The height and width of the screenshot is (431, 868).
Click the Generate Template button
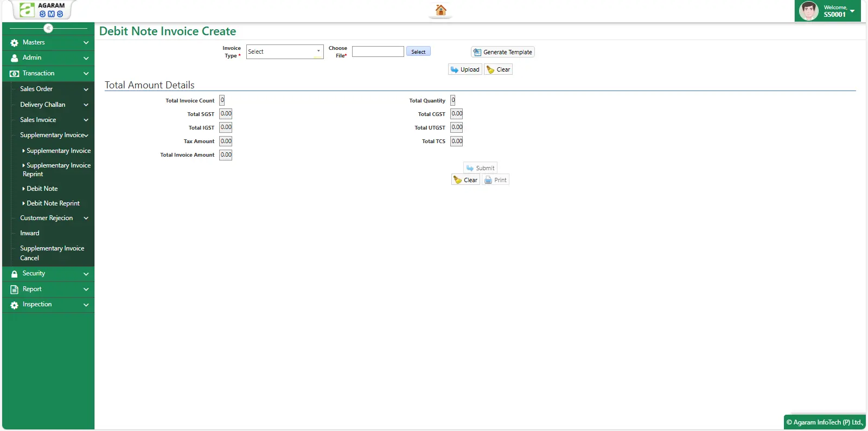(x=503, y=52)
